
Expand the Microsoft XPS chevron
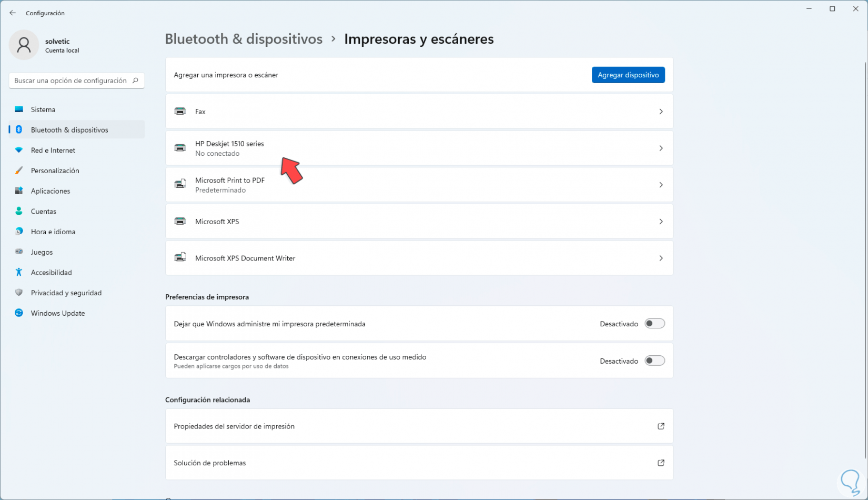(x=661, y=222)
